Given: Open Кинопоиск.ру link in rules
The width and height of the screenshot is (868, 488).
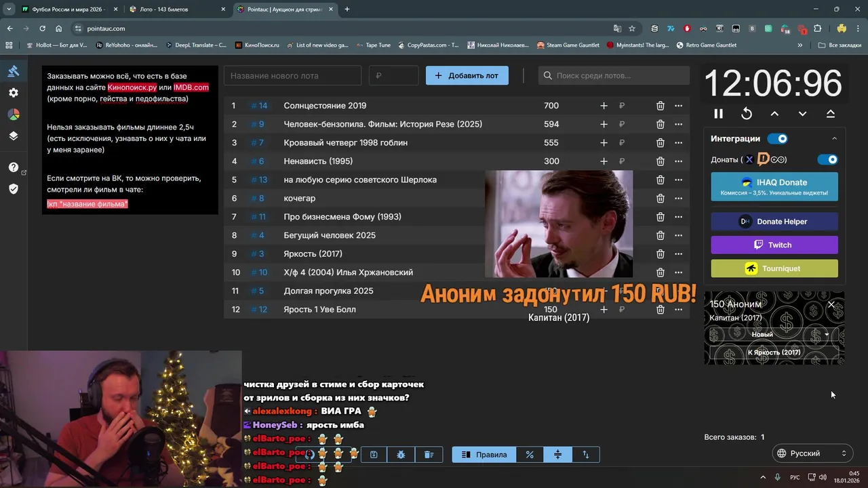Looking at the screenshot, I should click(x=132, y=87).
